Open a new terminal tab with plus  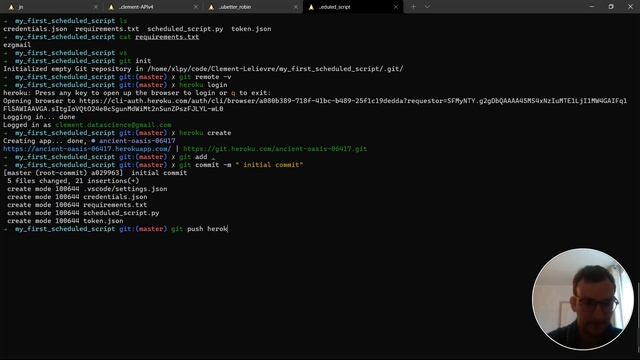[x=413, y=7]
